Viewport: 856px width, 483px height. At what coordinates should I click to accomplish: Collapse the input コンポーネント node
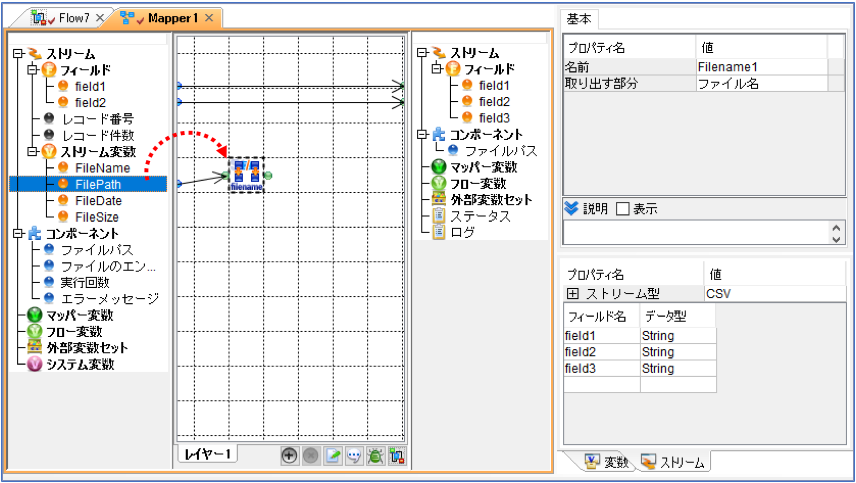pos(18,234)
